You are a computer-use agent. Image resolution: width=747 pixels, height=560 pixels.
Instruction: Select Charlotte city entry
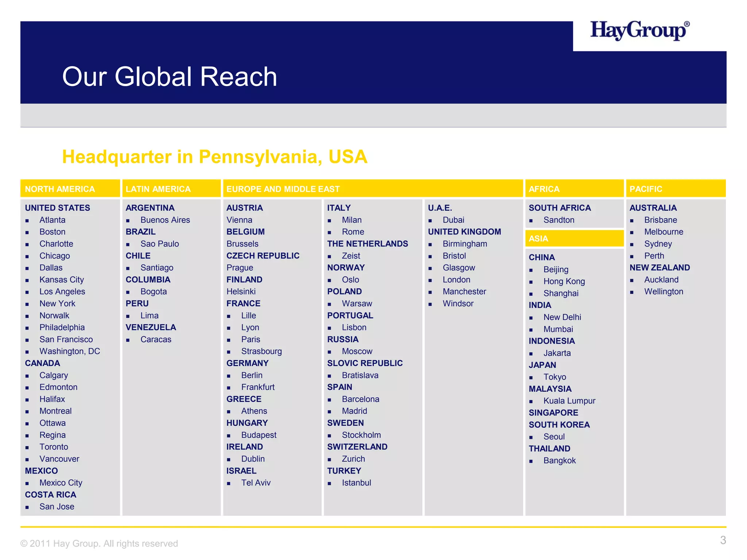[x=56, y=244]
